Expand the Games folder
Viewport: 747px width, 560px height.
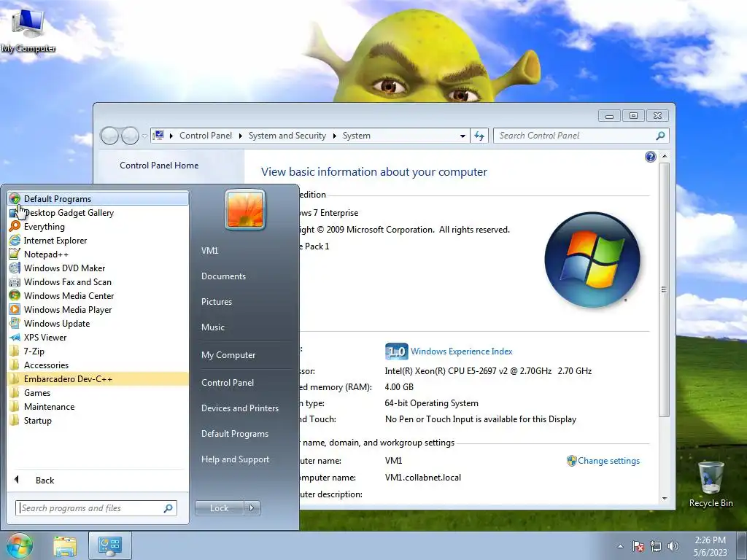coord(98,393)
